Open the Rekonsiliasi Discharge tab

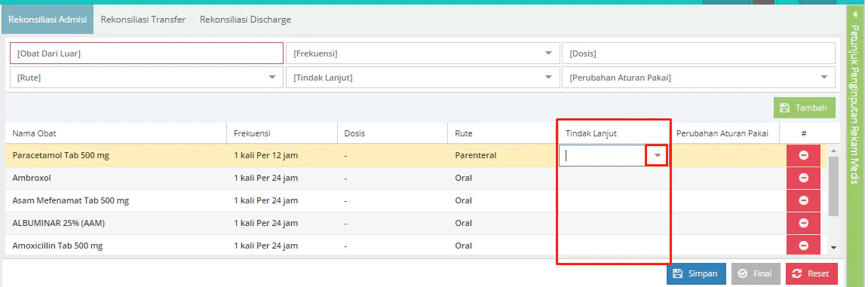tap(245, 20)
